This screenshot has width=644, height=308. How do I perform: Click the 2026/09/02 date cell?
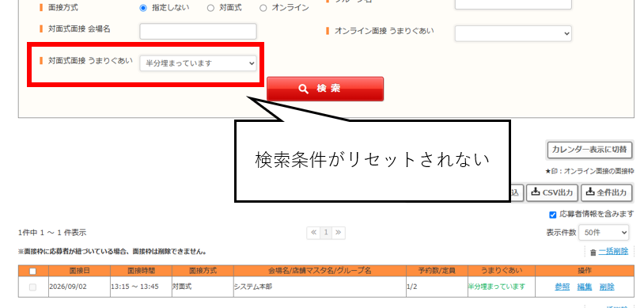point(79,287)
